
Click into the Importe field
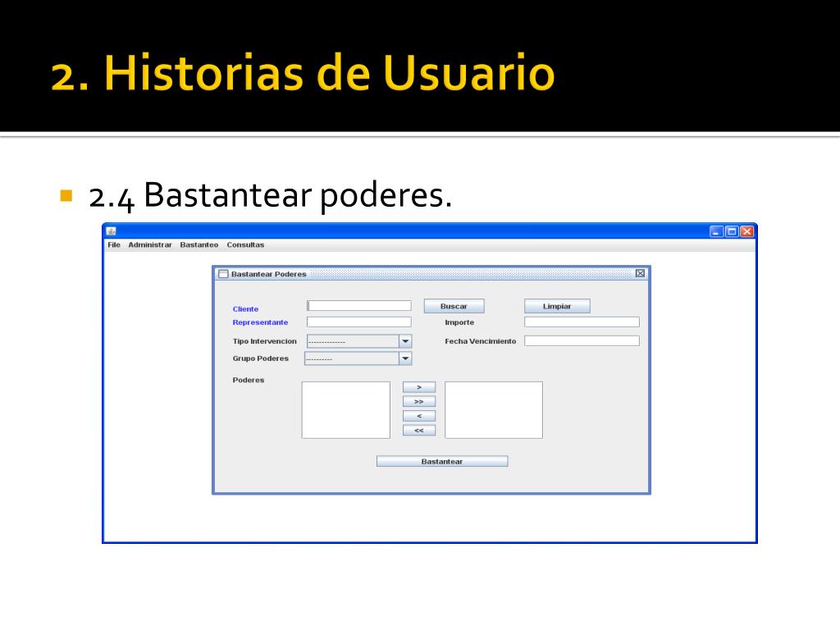582,322
